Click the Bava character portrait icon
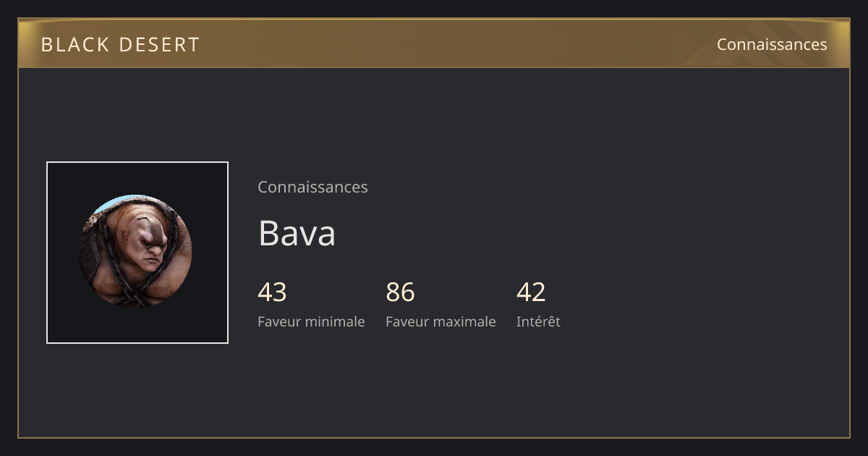868x456 pixels. point(135,251)
